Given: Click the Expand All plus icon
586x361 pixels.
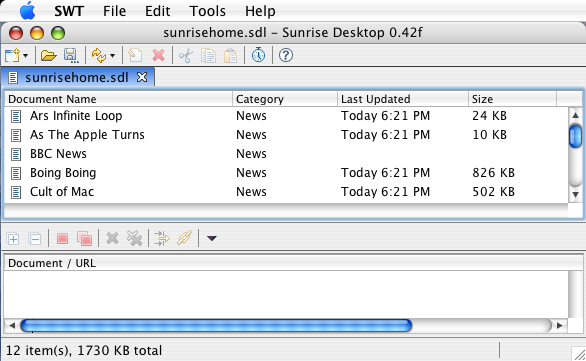Looking at the screenshot, I should click(13, 238).
